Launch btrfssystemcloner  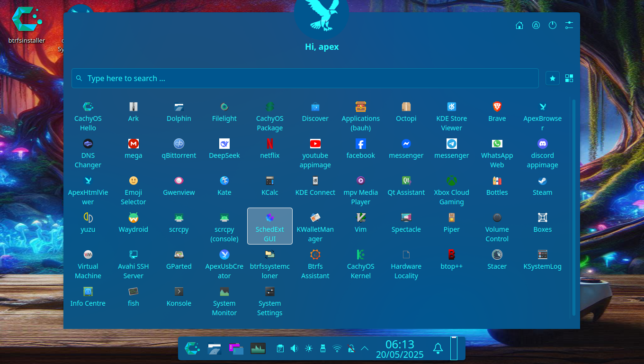coord(270,264)
